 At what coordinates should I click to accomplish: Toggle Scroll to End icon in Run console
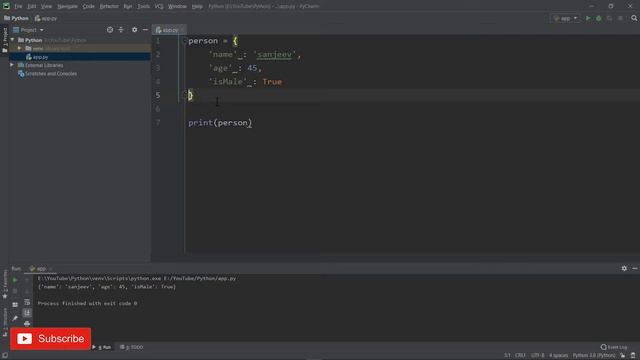point(27,313)
